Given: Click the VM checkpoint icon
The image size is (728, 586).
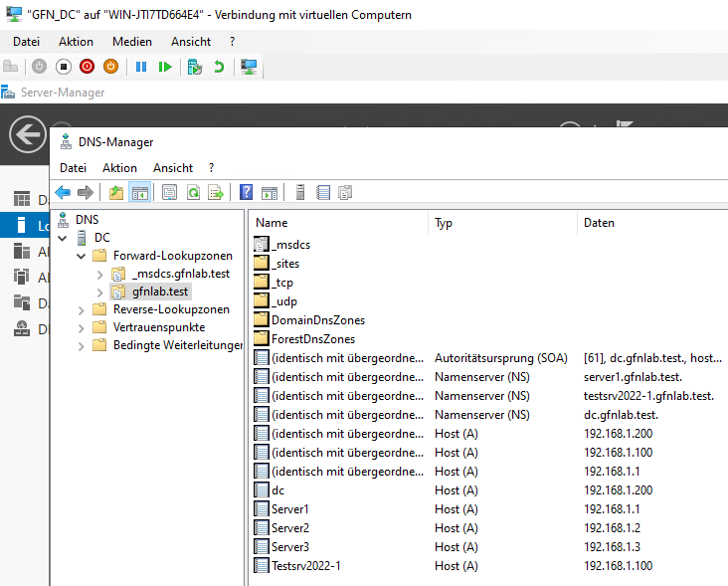Looking at the screenshot, I should [x=195, y=67].
